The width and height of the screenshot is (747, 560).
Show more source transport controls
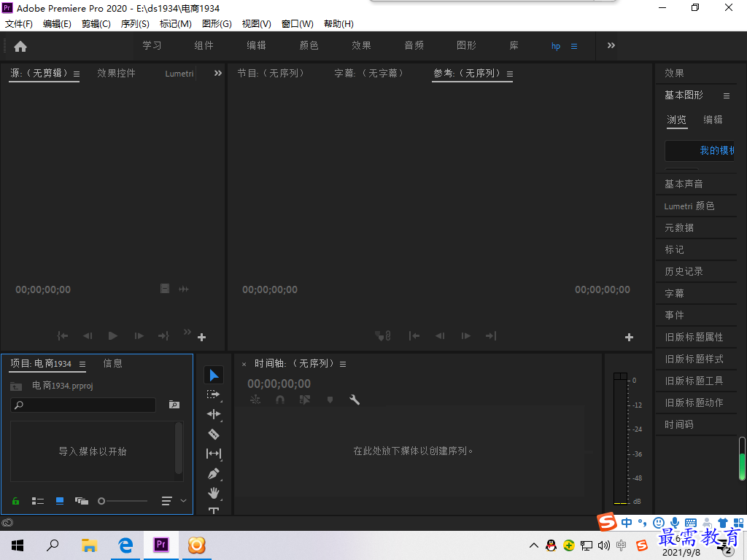(187, 332)
